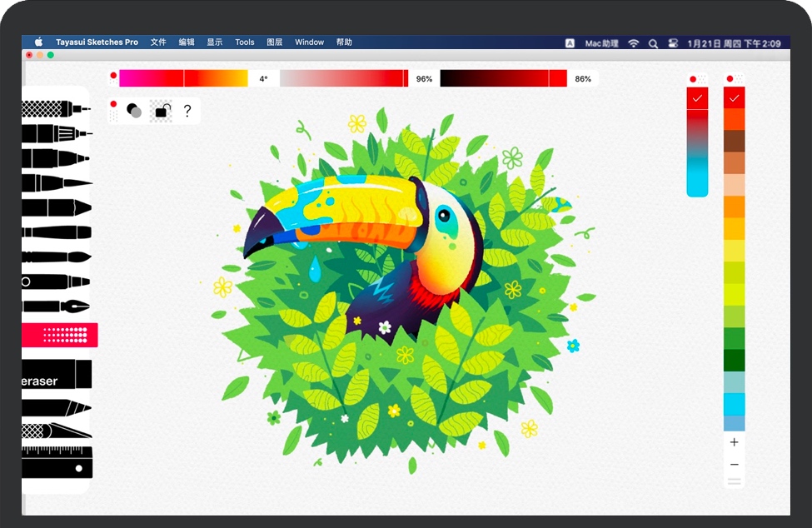Expand the 图层 menu
This screenshot has width=812, height=528.
[275, 42]
